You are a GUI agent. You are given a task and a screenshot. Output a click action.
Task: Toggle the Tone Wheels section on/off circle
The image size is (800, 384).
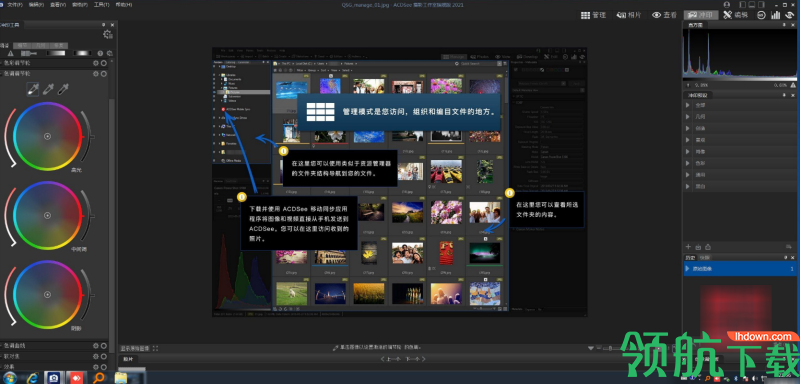[x=104, y=73]
